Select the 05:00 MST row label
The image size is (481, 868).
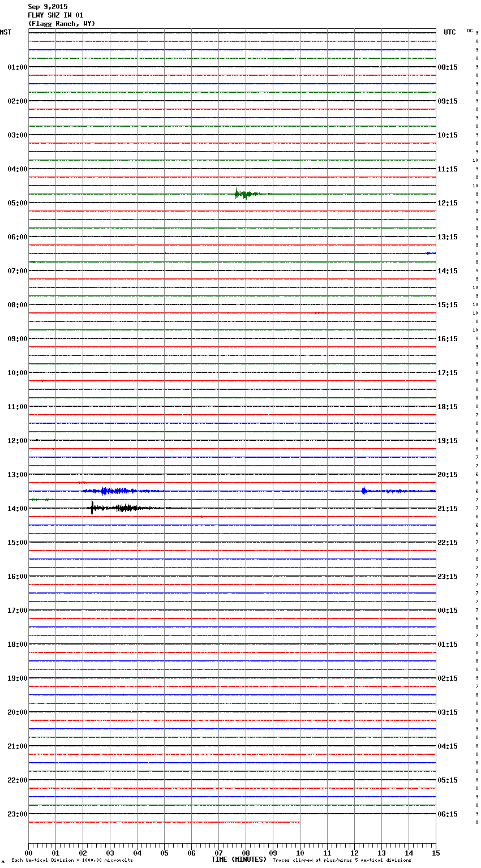(18, 203)
